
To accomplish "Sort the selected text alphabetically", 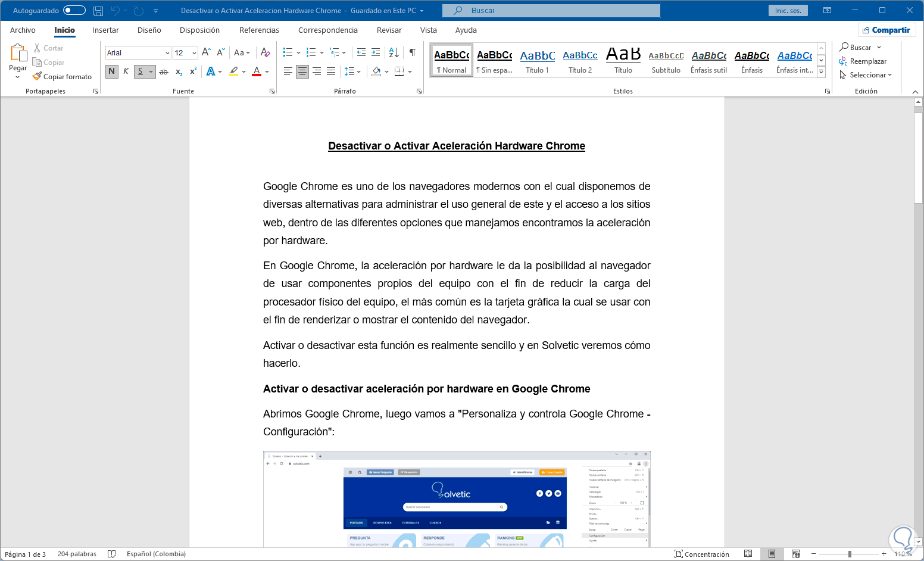I will click(x=394, y=52).
